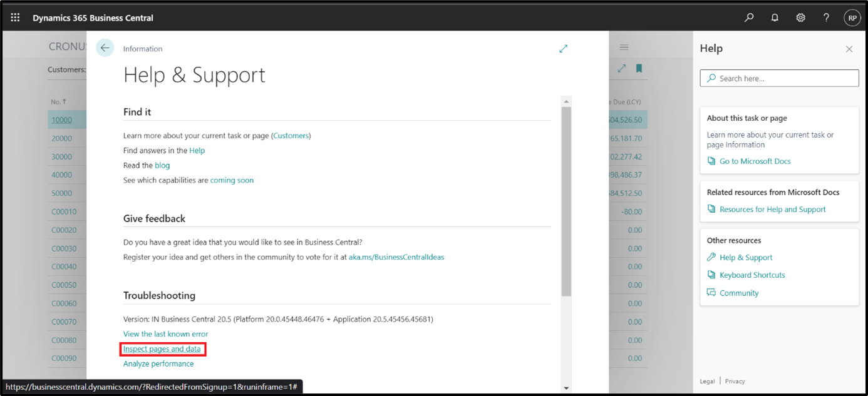The height and width of the screenshot is (396, 868).
Task: Close the Help pane
Action: (849, 49)
